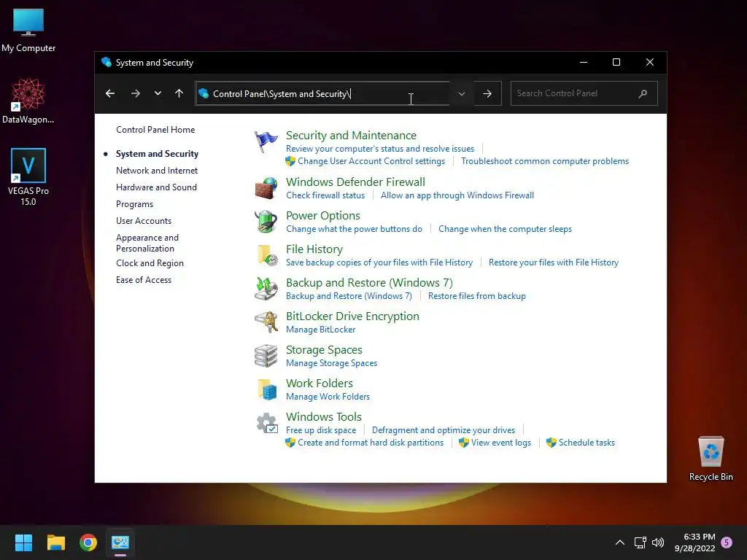747x560 pixels.
Task: Click the address bar path text
Action: pos(282,94)
